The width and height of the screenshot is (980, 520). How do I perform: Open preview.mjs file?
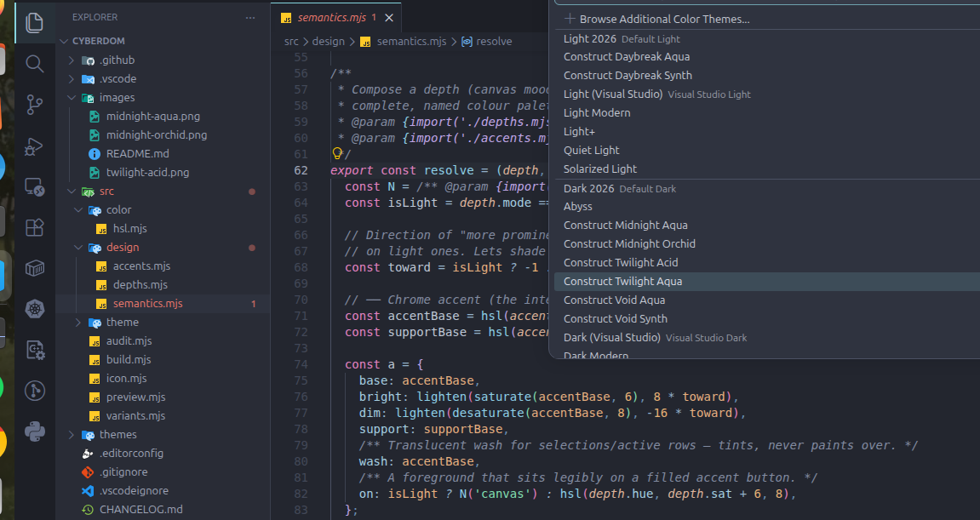(163, 397)
